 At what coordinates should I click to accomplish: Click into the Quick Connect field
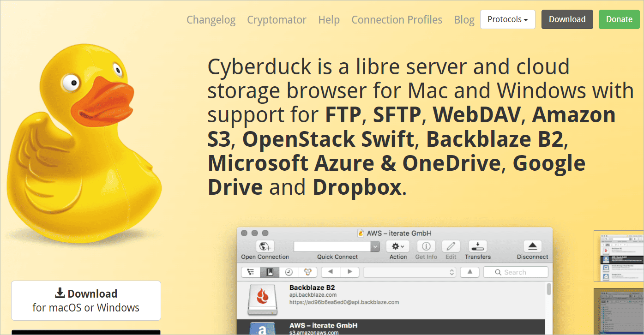click(x=332, y=246)
